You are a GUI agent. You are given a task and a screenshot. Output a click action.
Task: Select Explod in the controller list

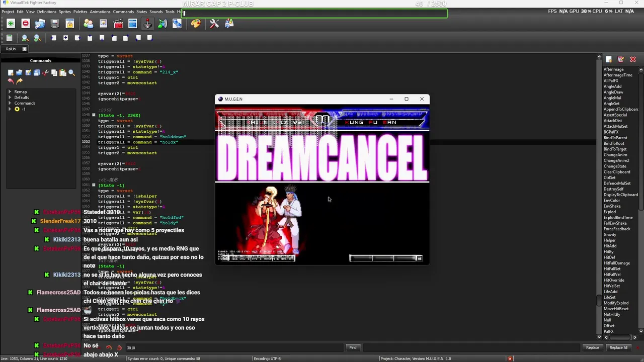pyautogui.click(x=609, y=212)
